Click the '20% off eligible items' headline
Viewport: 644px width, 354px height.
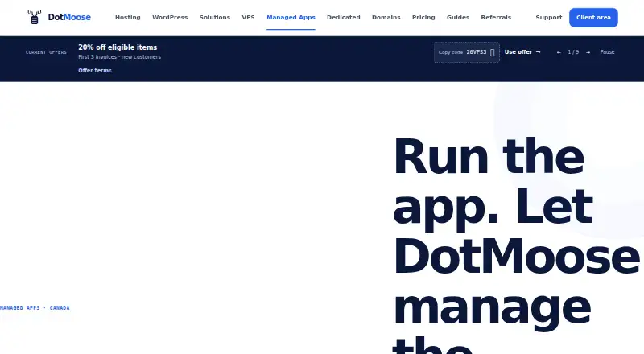click(x=118, y=47)
